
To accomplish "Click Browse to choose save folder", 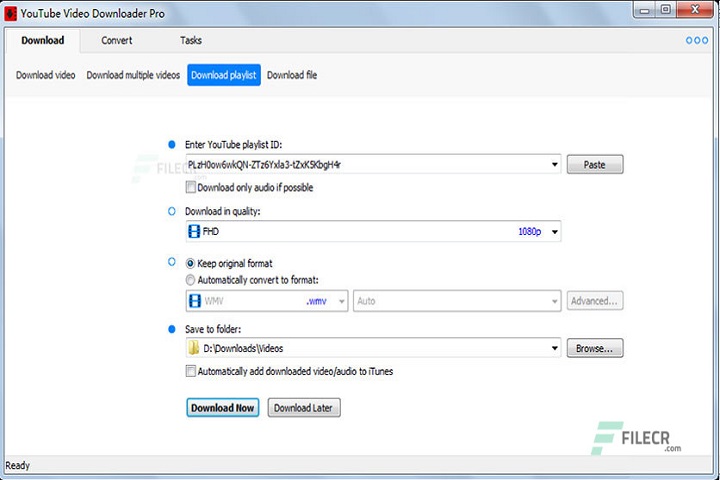I will click(595, 348).
